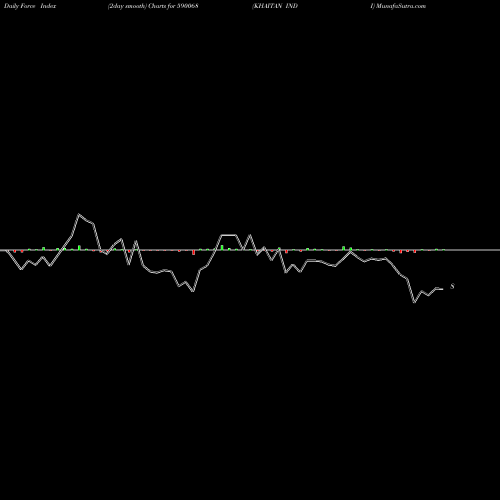Click the 'Daily Force Index' title text
This screenshot has height=500, width=500.
[x=30, y=6]
